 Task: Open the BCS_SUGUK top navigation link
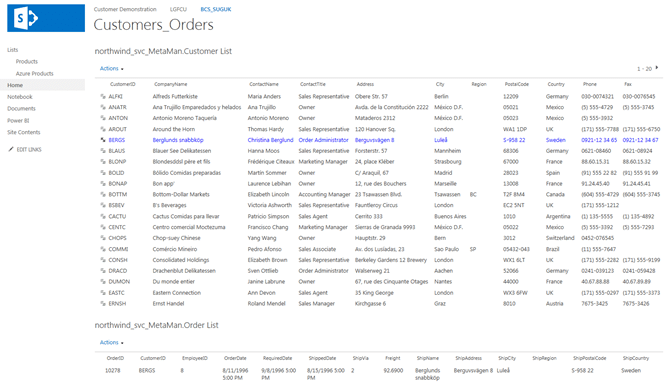click(216, 9)
